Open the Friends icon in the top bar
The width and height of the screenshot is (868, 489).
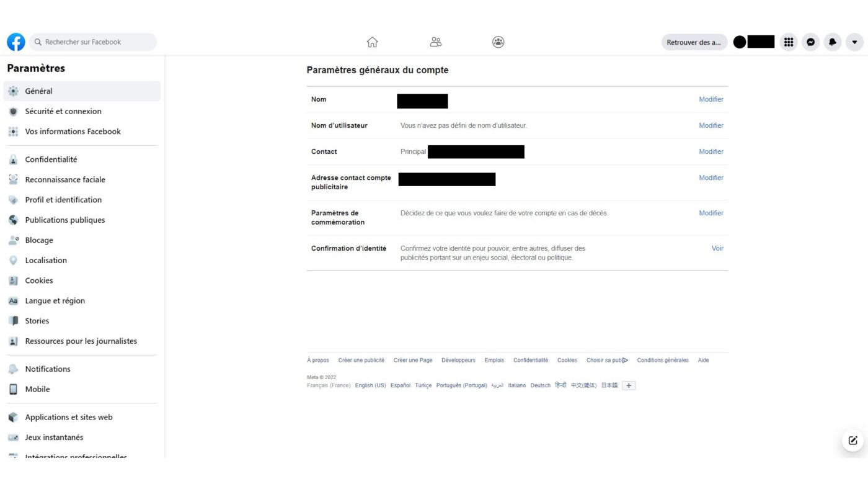[x=435, y=42]
